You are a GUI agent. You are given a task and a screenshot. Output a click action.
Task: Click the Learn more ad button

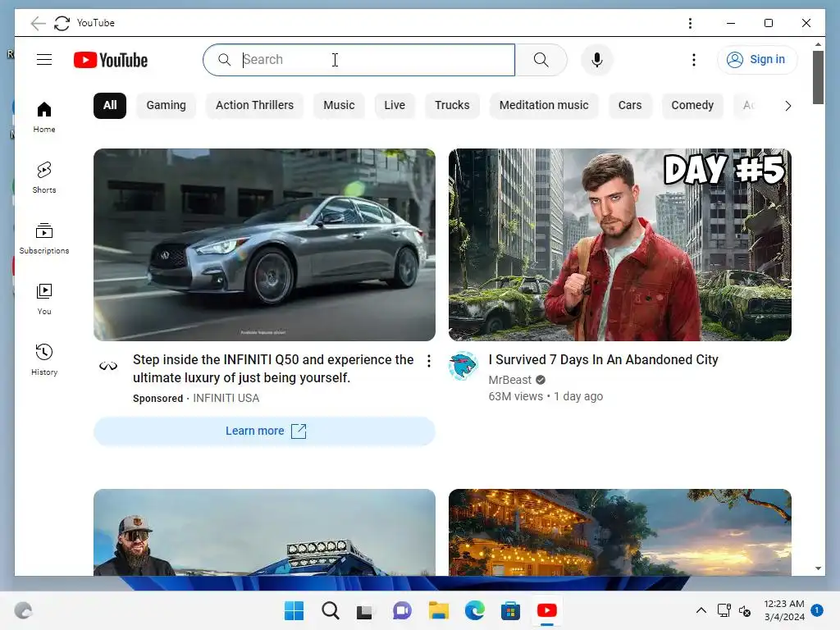point(265,431)
